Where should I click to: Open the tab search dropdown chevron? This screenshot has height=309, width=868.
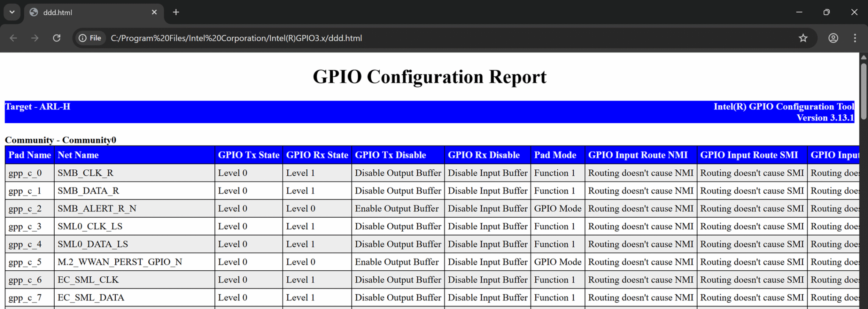(x=12, y=12)
